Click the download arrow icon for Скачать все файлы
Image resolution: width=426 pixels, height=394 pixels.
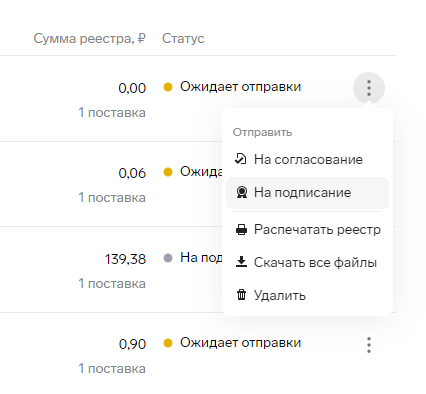[x=241, y=262]
